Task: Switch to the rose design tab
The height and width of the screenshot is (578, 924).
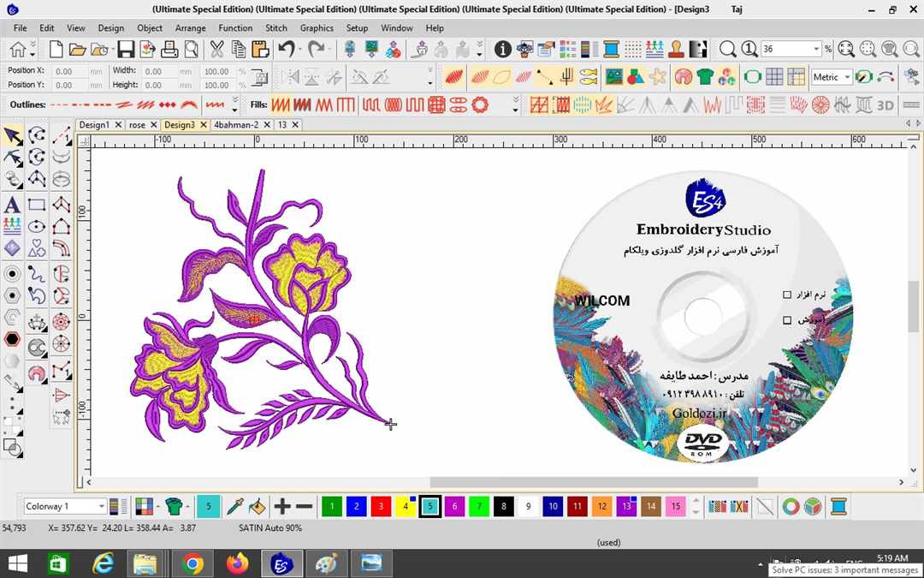Action: click(x=137, y=124)
